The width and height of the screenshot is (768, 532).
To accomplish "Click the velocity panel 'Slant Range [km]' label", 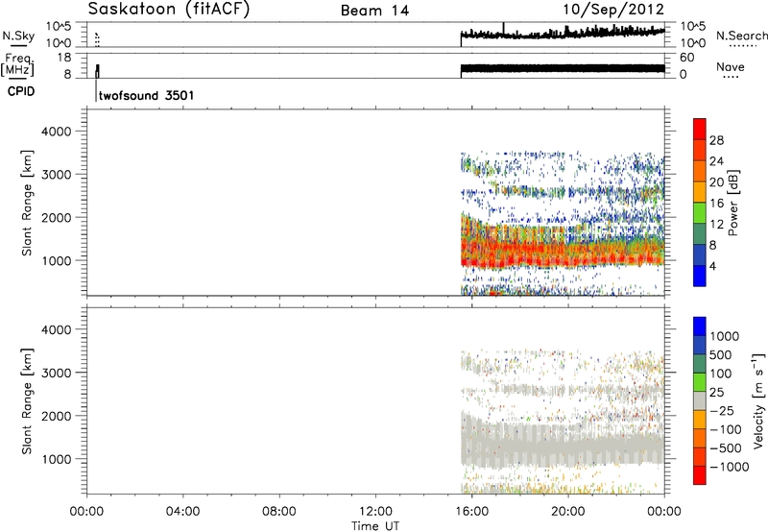I will click(27, 401).
